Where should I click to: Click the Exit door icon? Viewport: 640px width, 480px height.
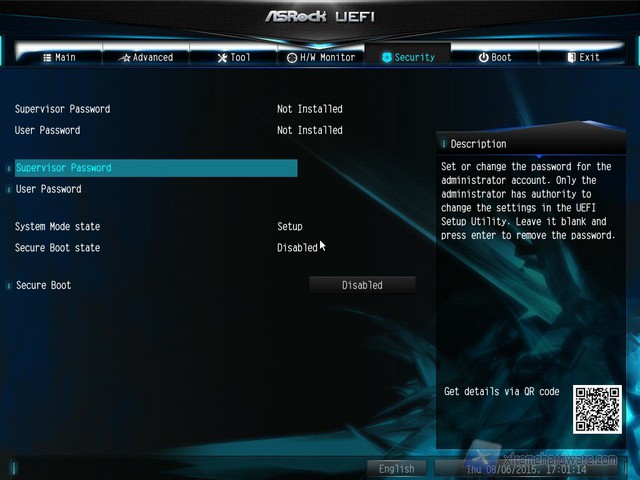click(x=571, y=58)
